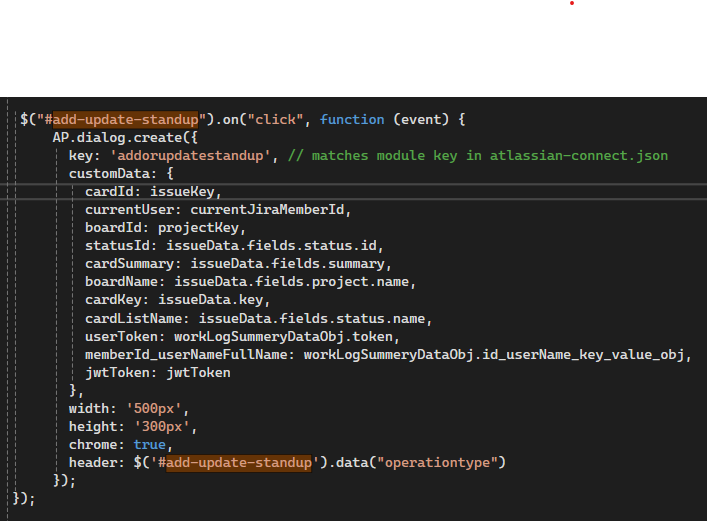The height and width of the screenshot is (521, 707).
Task: Click highlighted add-update-standup in first line
Action: 125,120
